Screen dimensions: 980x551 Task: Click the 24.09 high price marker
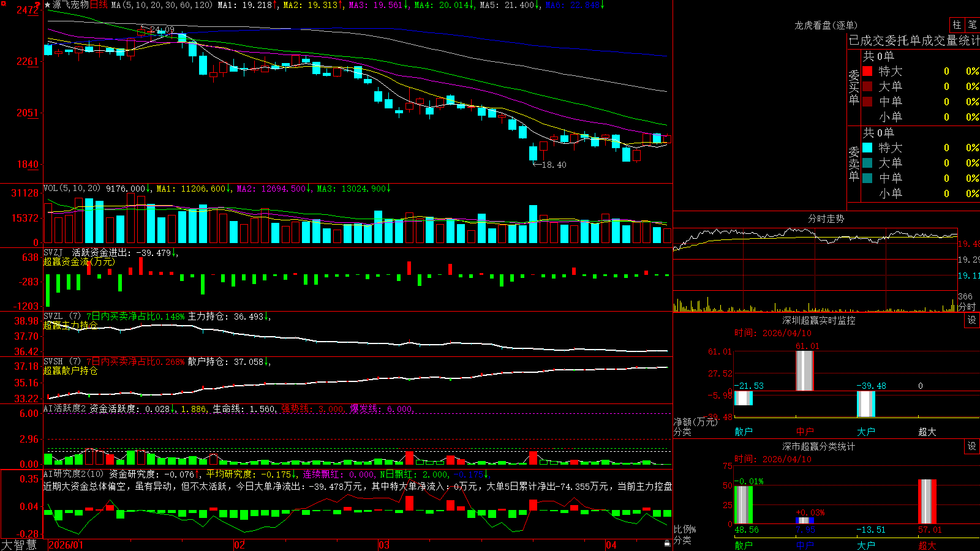pos(162,29)
